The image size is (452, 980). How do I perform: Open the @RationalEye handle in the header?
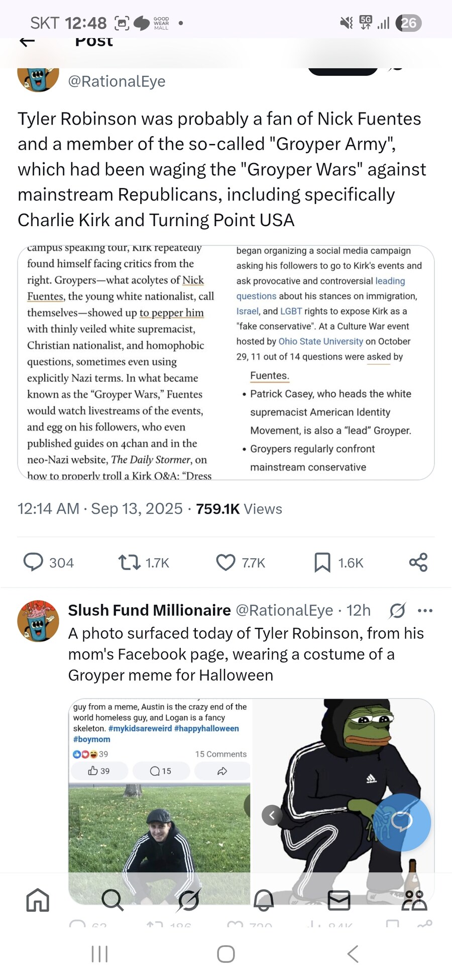click(x=117, y=81)
